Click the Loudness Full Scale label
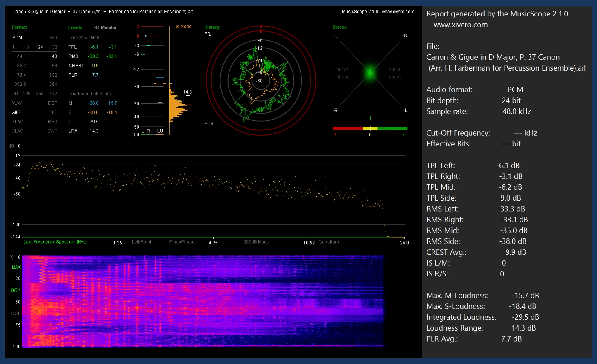Screen dimensions: 597x364 pyautogui.click(x=89, y=94)
